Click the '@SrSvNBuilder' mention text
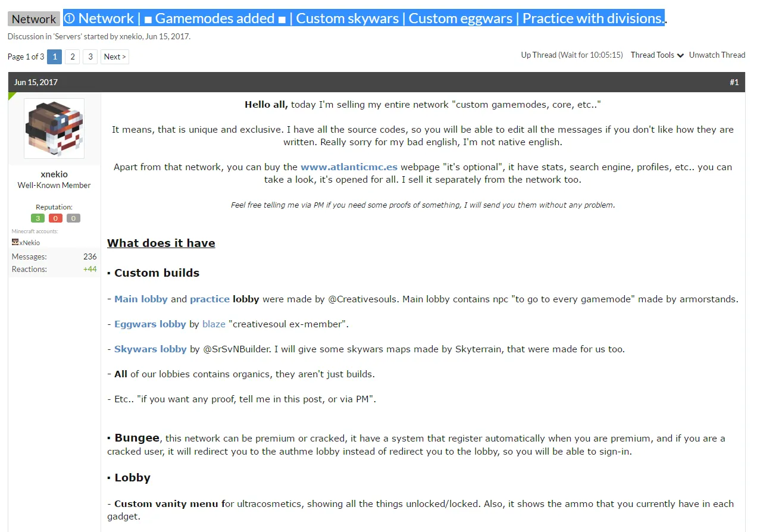Screen dimensions: 757x532 [237, 349]
